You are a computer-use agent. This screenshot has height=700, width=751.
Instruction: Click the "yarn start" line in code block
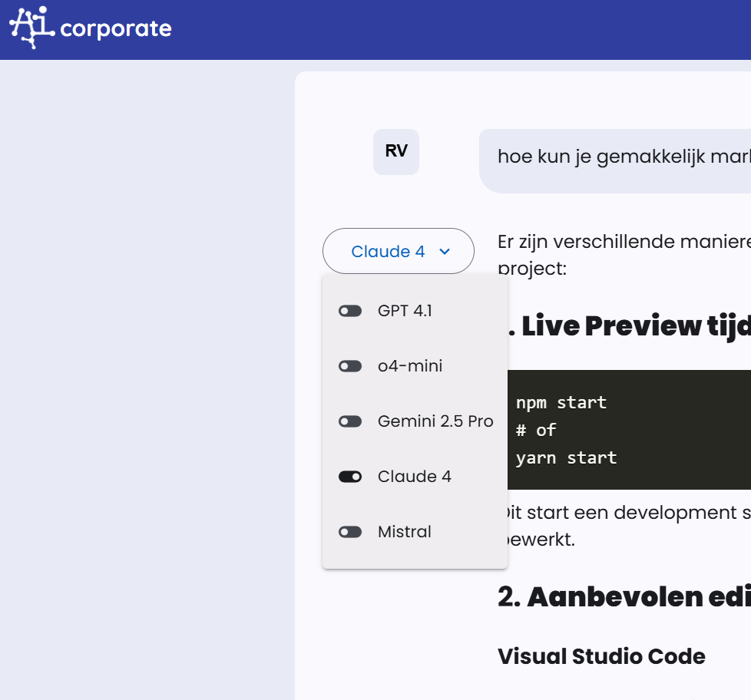click(567, 458)
